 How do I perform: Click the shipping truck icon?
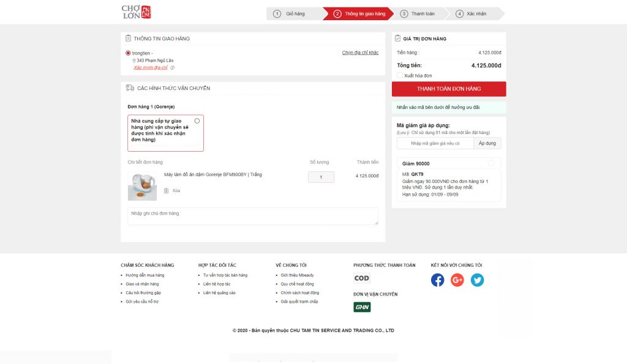(x=130, y=88)
